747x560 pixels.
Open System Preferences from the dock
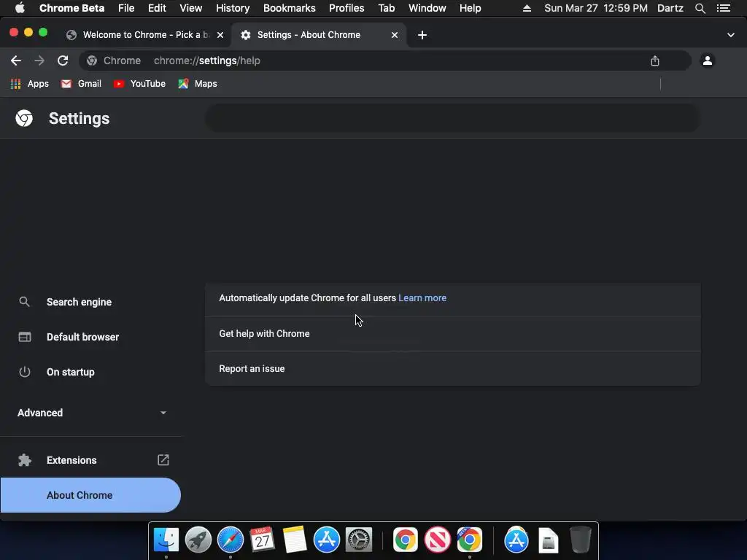pos(359,540)
